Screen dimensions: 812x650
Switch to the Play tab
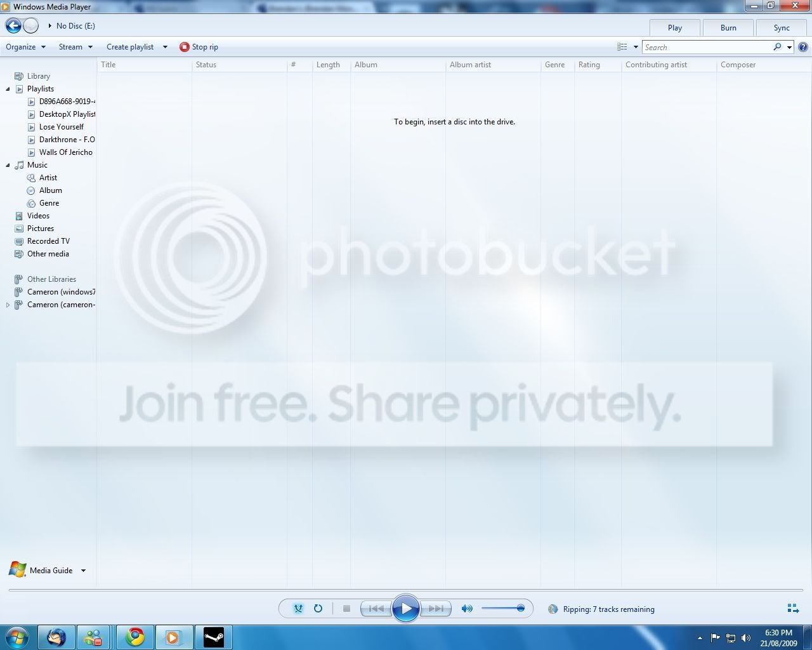point(675,28)
